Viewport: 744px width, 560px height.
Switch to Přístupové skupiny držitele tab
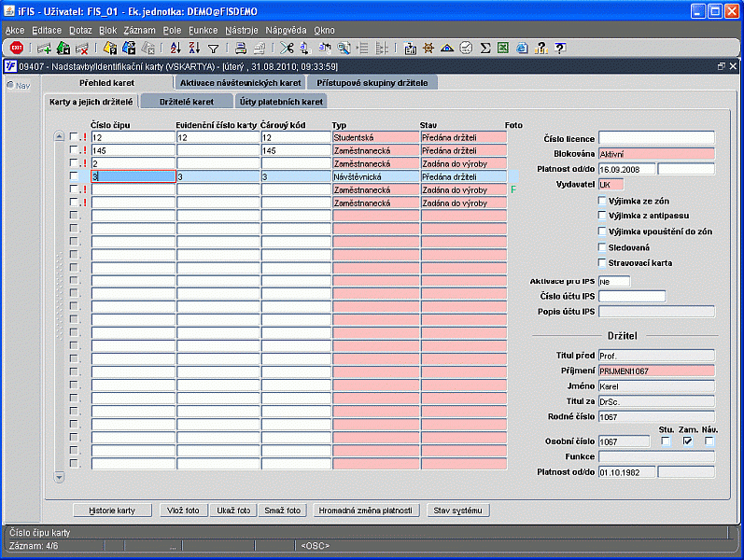coord(372,83)
